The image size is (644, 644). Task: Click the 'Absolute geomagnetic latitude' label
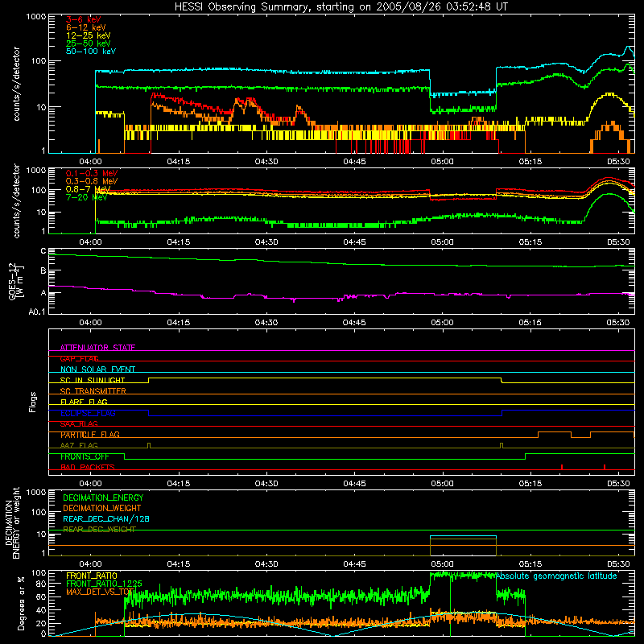point(556,576)
